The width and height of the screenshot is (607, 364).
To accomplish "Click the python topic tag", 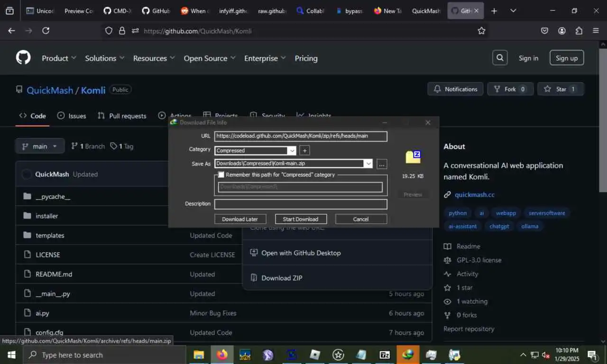I will point(458,213).
